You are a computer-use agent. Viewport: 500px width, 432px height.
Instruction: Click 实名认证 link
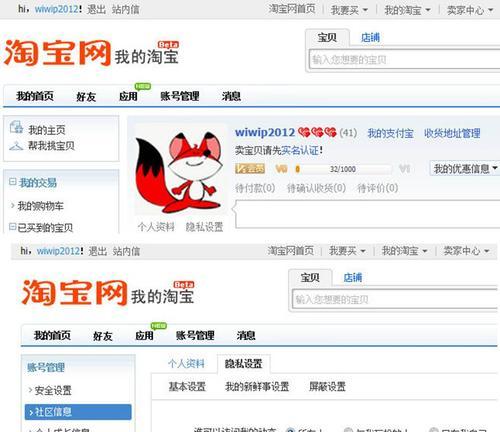pyautogui.click(x=300, y=150)
